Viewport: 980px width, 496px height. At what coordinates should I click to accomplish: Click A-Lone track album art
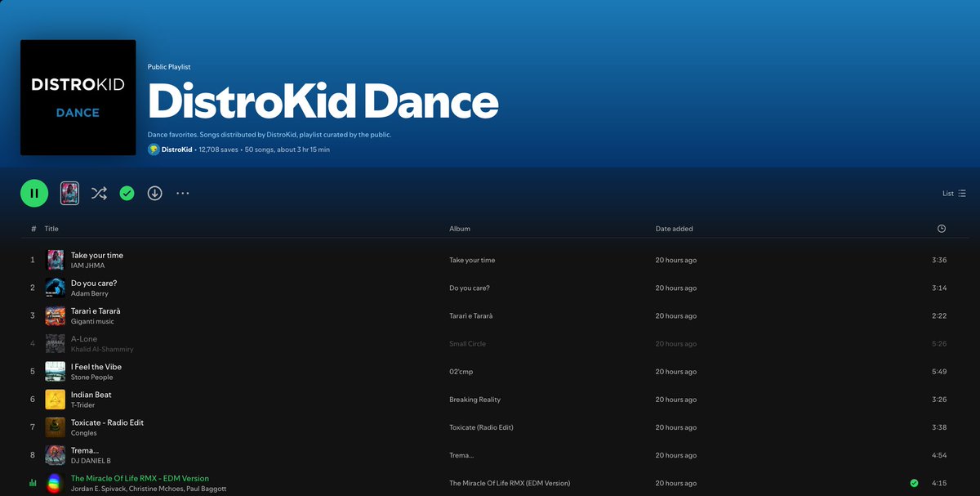click(x=55, y=343)
